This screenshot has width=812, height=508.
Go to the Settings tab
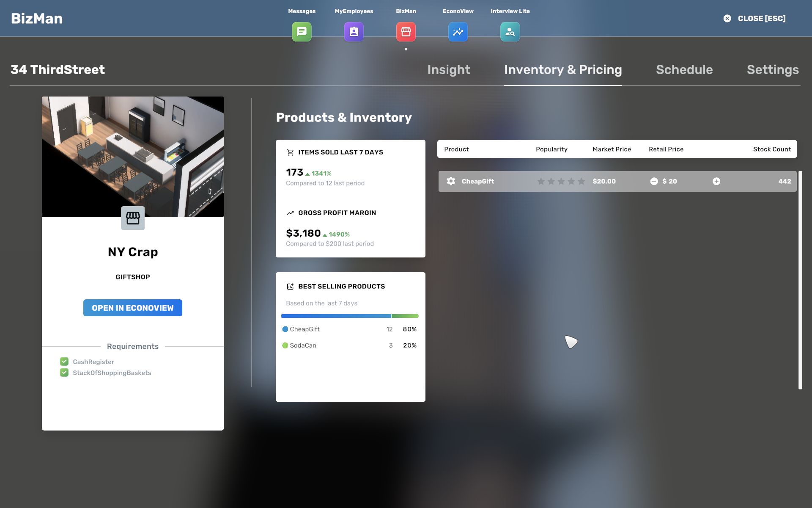click(x=773, y=70)
